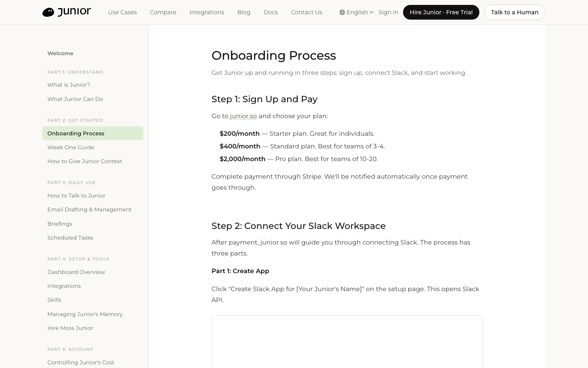
Task: Select What is Junior? in sidebar
Action: point(69,85)
